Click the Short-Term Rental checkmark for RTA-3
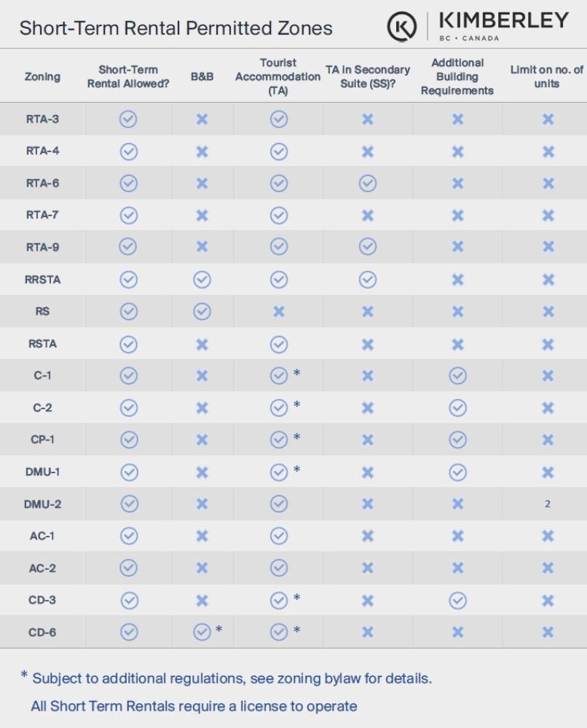 click(128, 119)
